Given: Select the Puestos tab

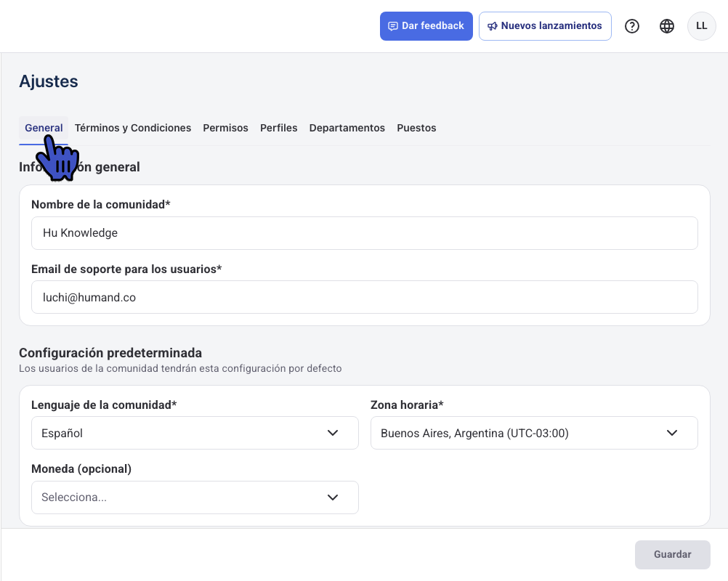Looking at the screenshot, I should pyautogui.click(x=416, y=128).
